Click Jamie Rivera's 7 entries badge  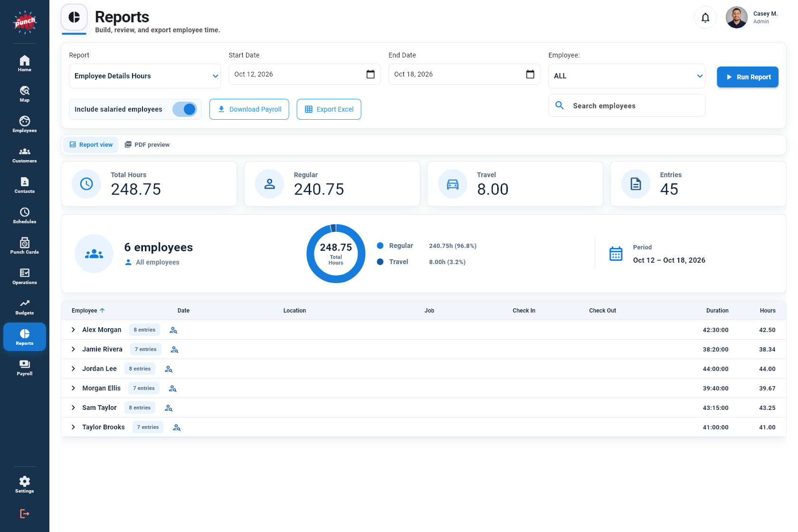click(145, 349)
